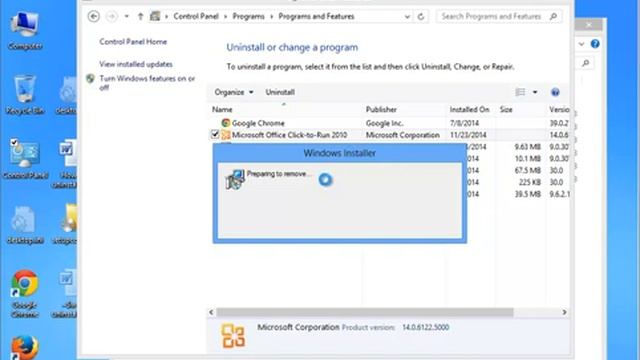Expand the view options dropdown arrow
The height and width of the screenshot is (360, 640).
(x=535, y=92)
